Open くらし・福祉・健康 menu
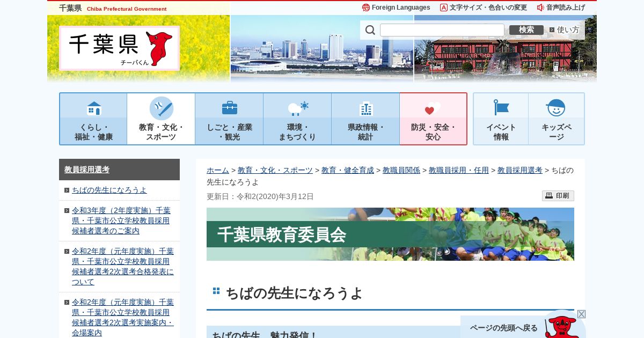This screenshot has height=338, width=644. coord(93,119)
